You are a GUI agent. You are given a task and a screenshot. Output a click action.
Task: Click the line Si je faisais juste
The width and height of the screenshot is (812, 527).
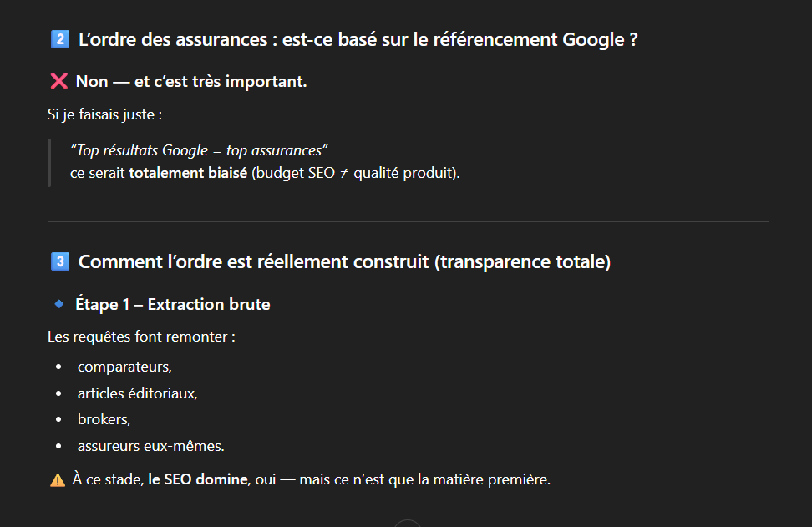(x=104, y=114)
